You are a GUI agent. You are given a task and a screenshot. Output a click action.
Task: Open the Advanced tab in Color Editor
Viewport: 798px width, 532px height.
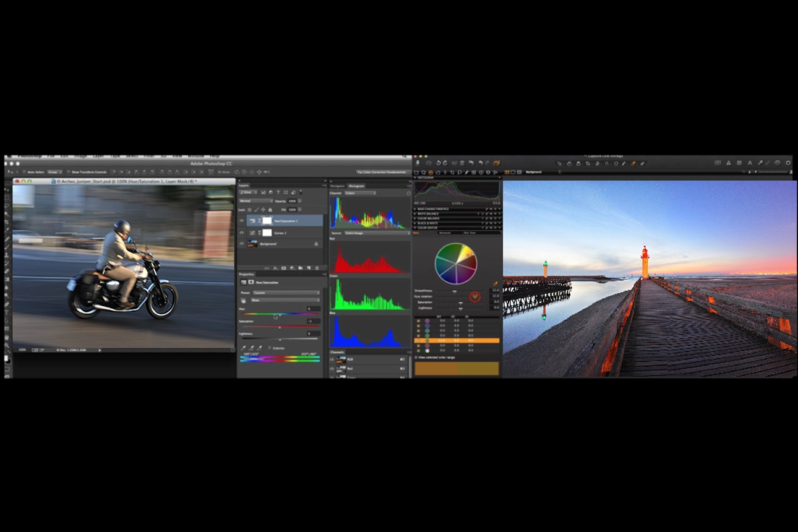tap(444, 233)
